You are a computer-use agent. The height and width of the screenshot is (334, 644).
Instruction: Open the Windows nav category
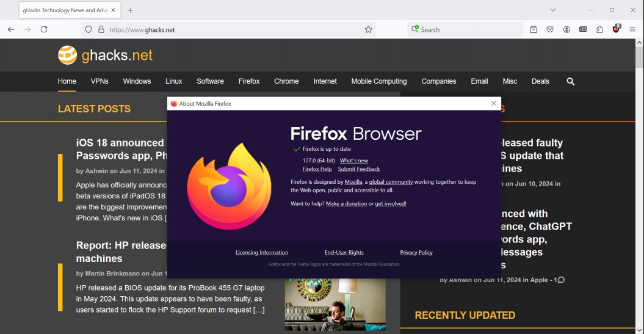137,81
